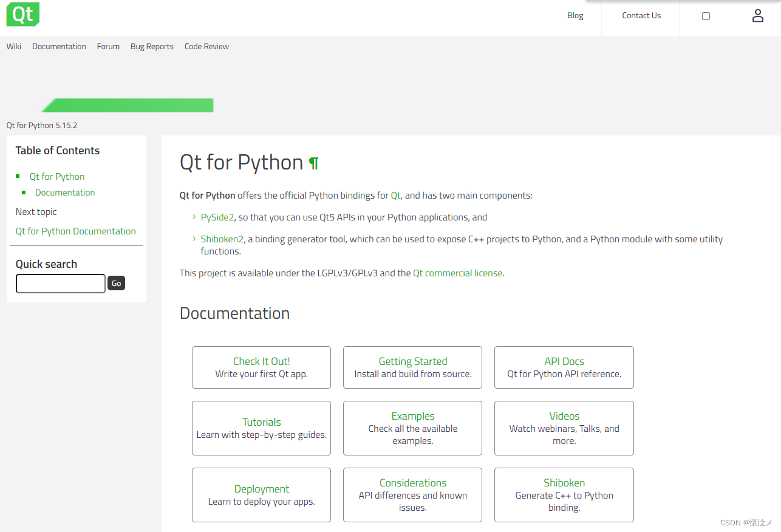The height and width of the screenshot is (532, 781).
Task: Open Qt for Python Documentation next topic
Action: (76, 231)
